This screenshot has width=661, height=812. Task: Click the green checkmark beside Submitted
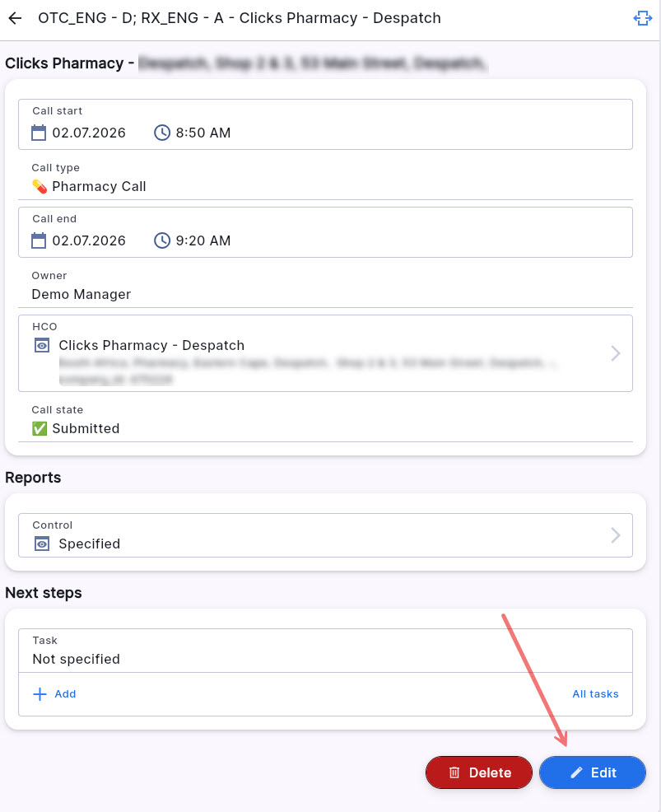[40, 428]
